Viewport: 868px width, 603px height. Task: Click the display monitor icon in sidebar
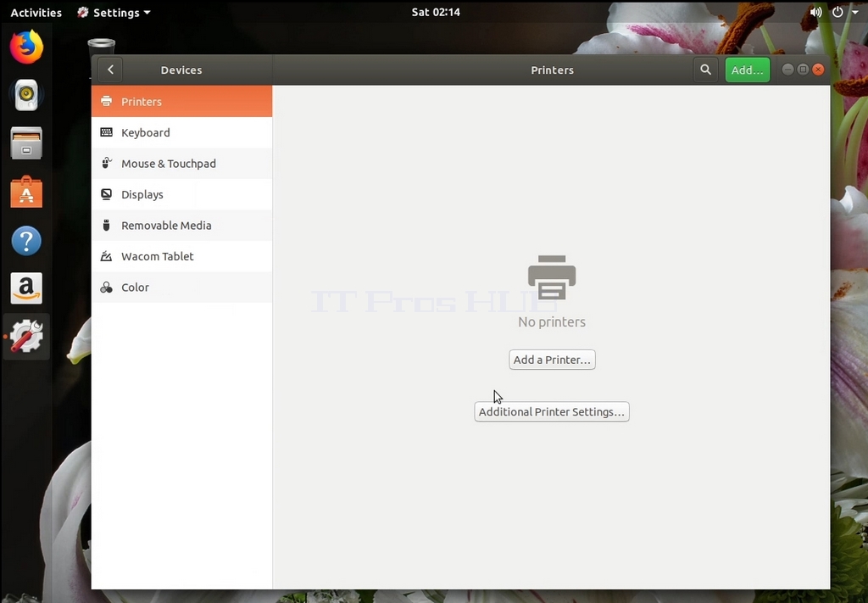click(106, 194)
